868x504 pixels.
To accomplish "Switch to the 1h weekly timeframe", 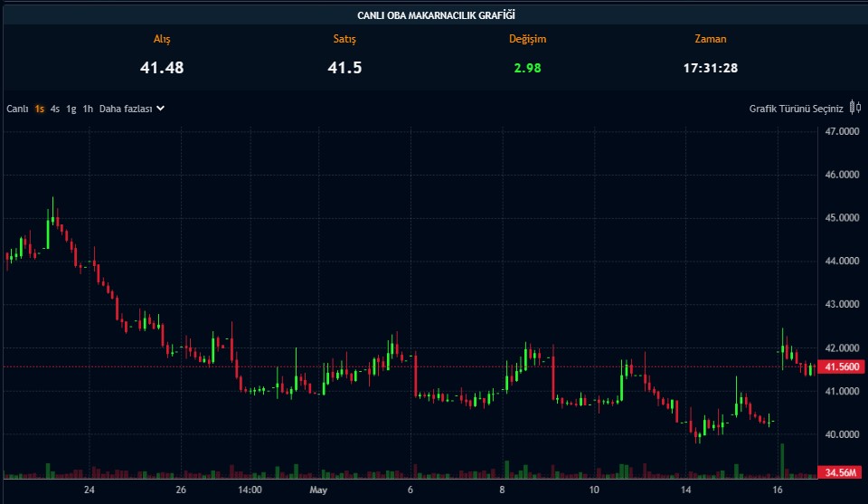I will pos(88,109).
